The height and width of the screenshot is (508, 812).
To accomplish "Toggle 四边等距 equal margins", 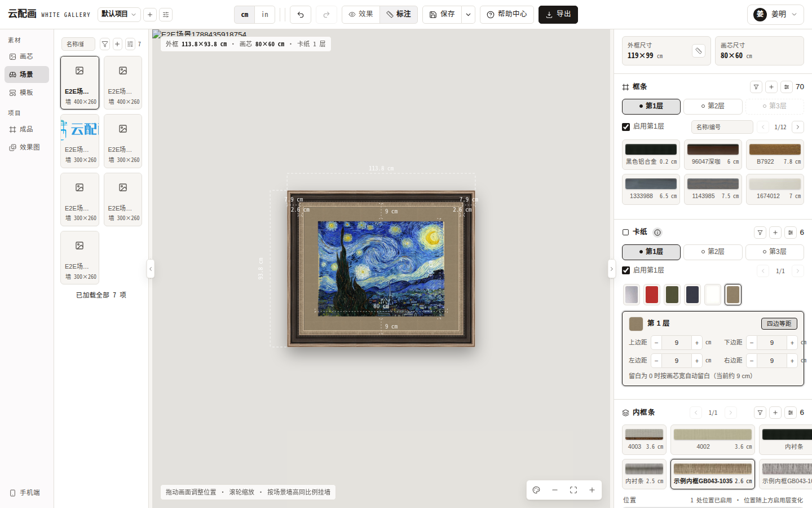I will pos(779,323).
